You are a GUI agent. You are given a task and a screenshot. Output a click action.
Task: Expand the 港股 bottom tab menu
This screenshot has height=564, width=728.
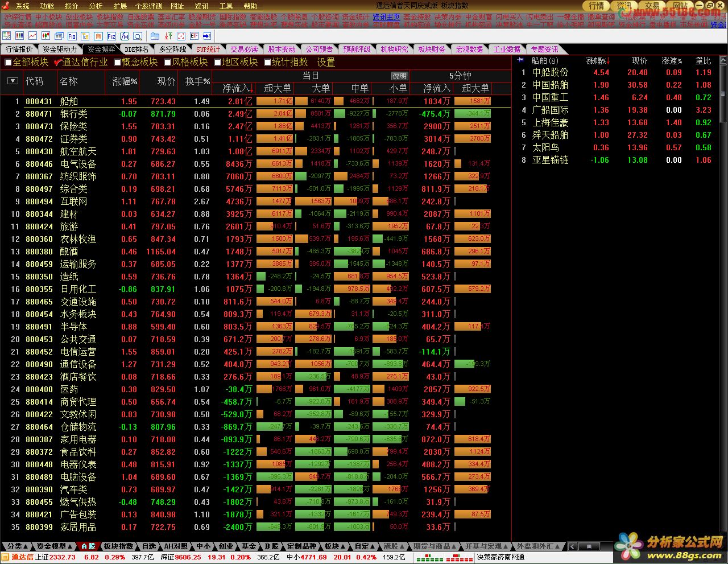click(394, 546)
